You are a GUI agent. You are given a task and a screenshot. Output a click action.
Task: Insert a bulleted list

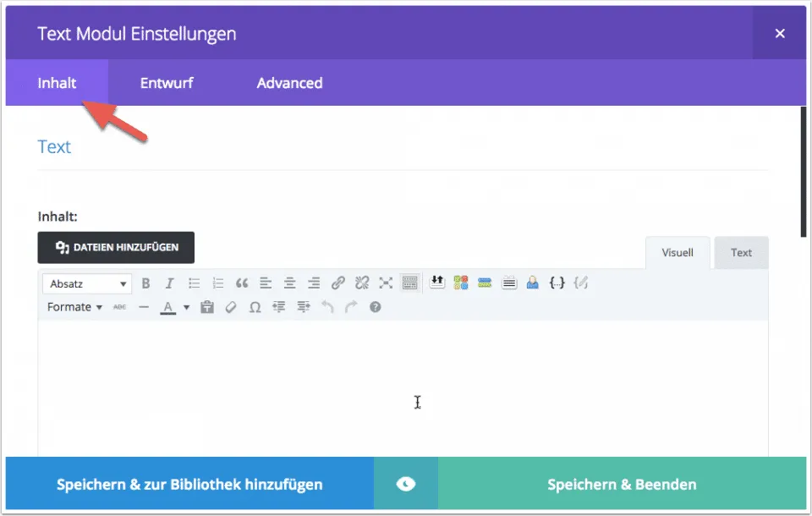pos(194,283)
